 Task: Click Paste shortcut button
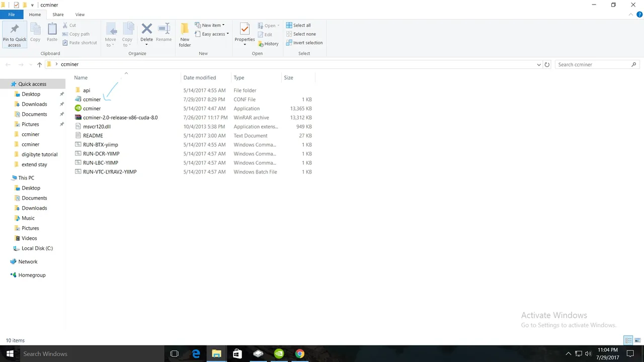pos(79,43)
